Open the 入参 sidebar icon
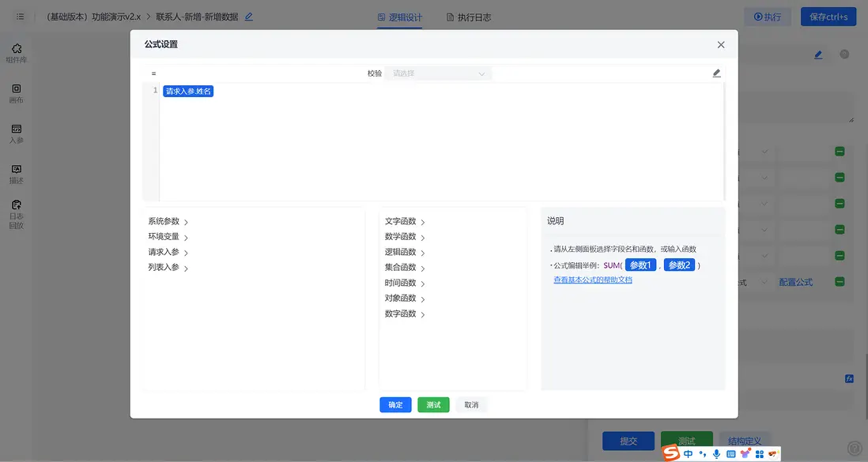This screenshot has height=462, width=868. tap(17, 134)
